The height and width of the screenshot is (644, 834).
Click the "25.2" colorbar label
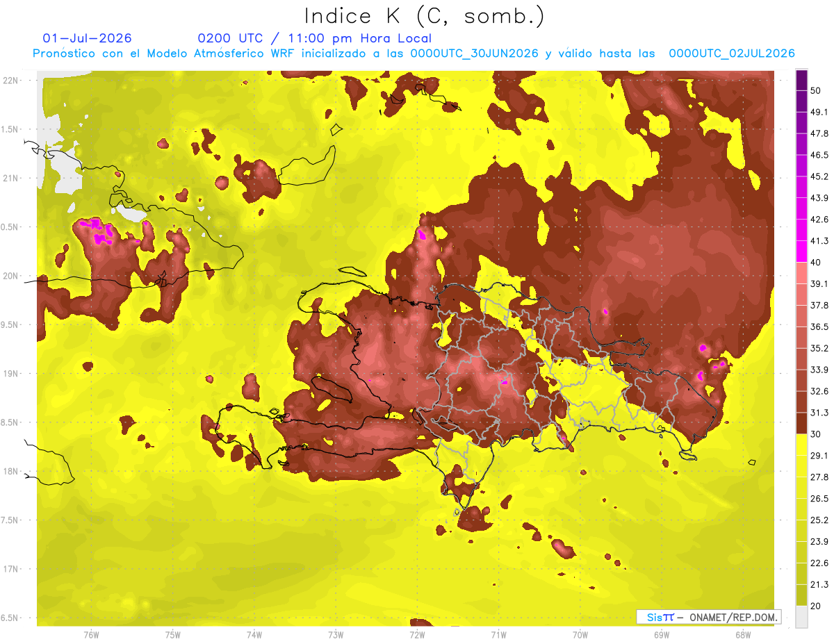point(819,520)
